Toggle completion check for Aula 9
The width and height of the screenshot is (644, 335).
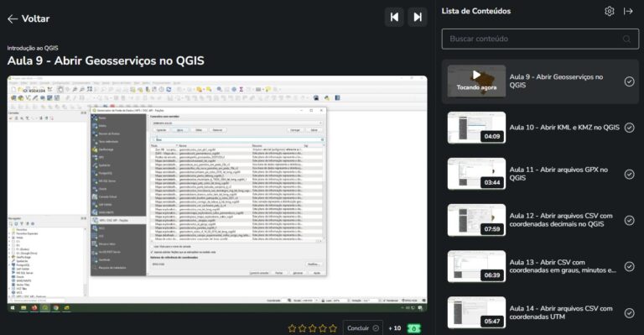(629, 81)
